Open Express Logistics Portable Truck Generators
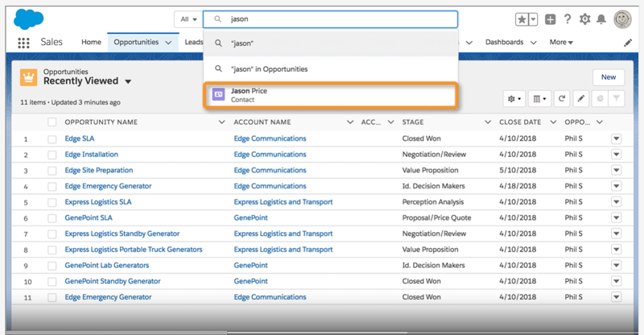Screen dimensions: 644x335 point(134,250)
